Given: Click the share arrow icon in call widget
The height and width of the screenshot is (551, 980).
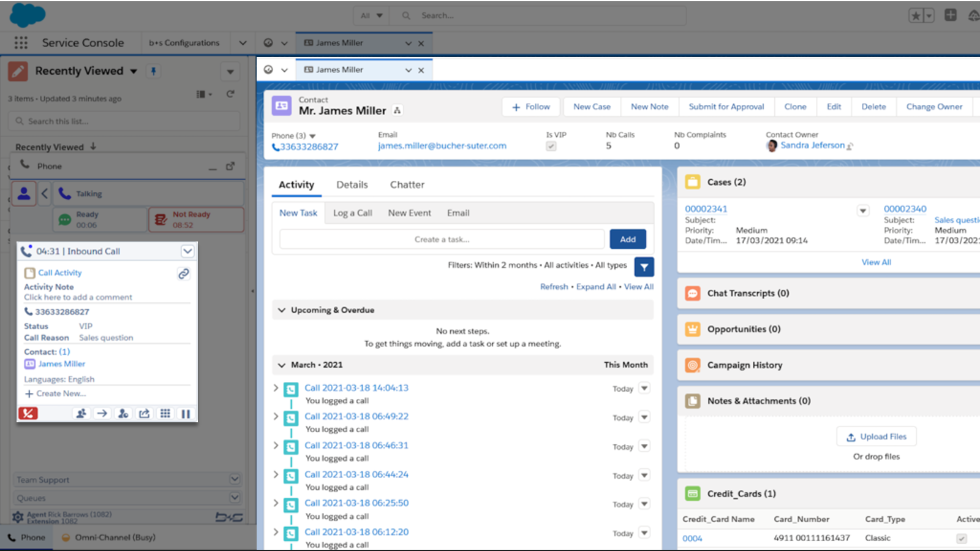Looking at the screenshot, I should point(145,414).
